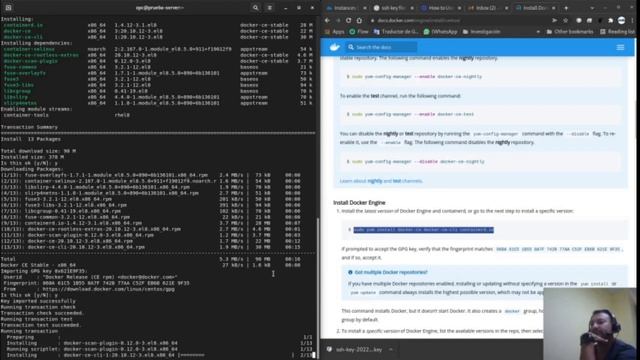This screenshot has width=640, height=360.
Task: Open the browser extensions puzzle icon
Action: (610, 20)
